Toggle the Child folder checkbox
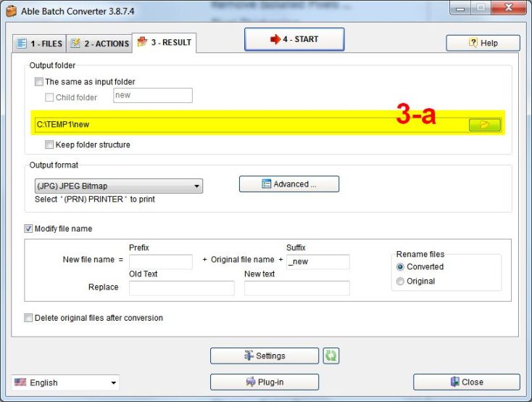 [x=49, y=97]
